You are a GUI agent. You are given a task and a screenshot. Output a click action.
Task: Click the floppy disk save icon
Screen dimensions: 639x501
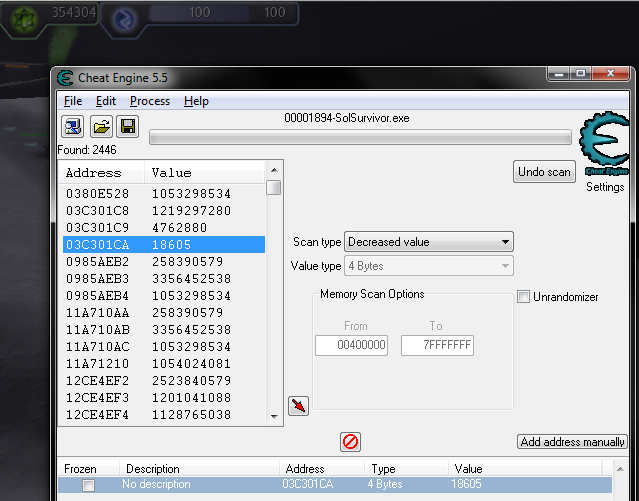point(128,126)
